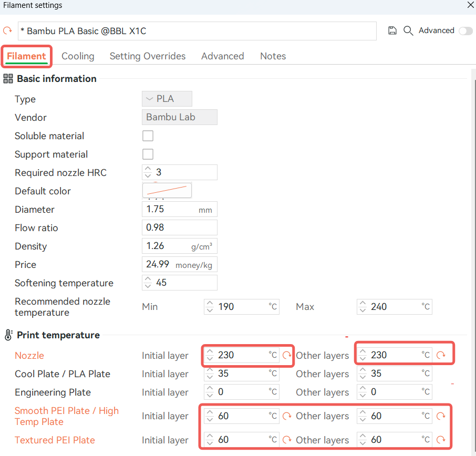Click the Vendor field with Bambu Lab
This screenshot has width=476, height=456.
(179, 117)
